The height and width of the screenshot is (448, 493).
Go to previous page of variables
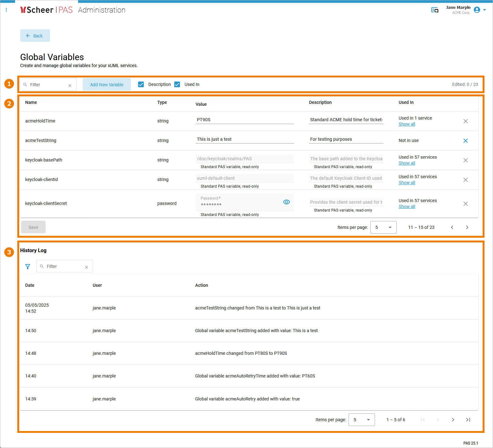[452, 227]
